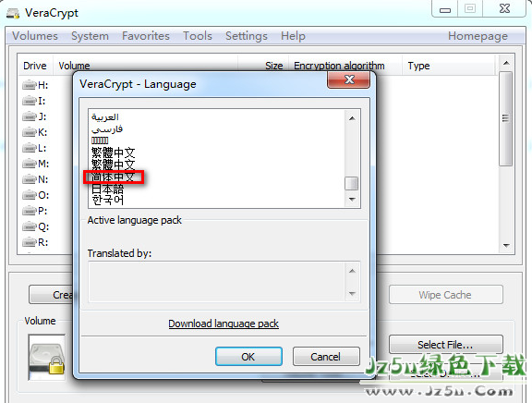Viewport: 532px width, 403px height.
Task: Click language list scroll up arrow
Action: click(352, 118)
